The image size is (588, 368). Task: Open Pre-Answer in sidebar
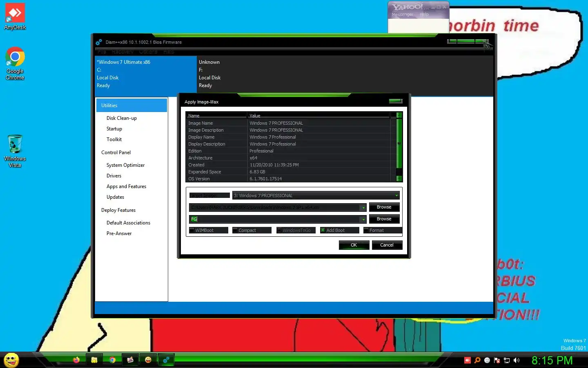(119, 233)
